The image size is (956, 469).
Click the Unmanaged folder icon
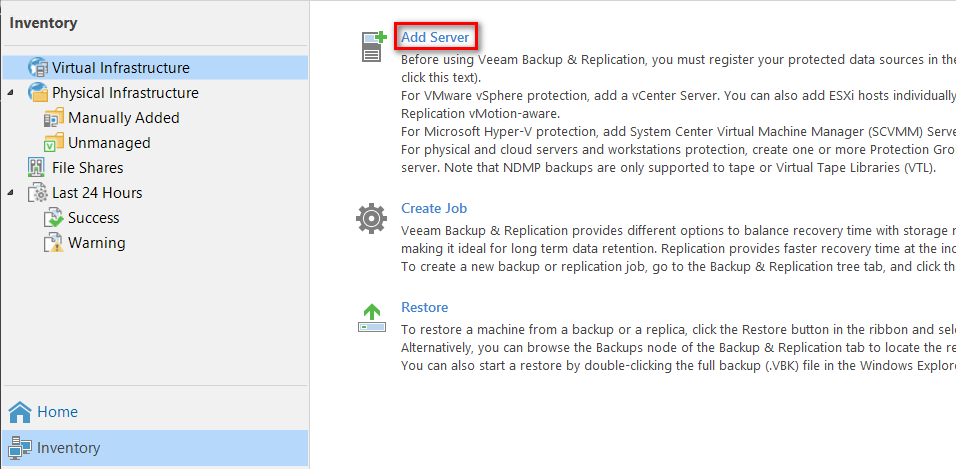[x=54, y=143]
